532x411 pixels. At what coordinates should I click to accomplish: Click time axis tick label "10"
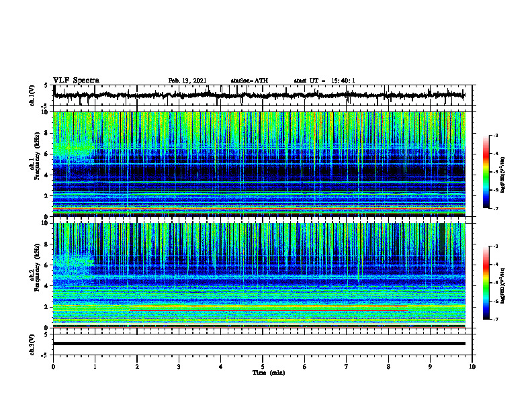472,367
